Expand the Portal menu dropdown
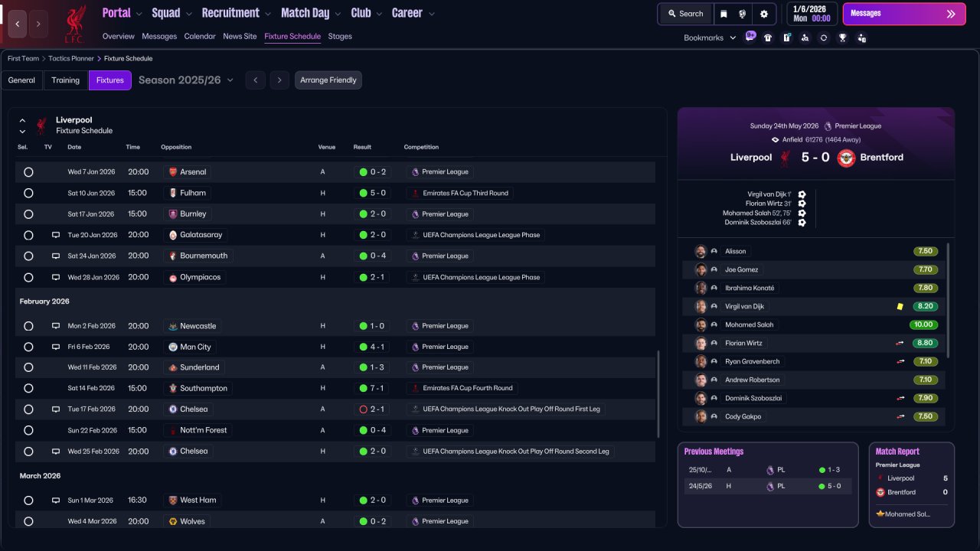This screenshot has height=551, width=980. (x=138, y=14)
